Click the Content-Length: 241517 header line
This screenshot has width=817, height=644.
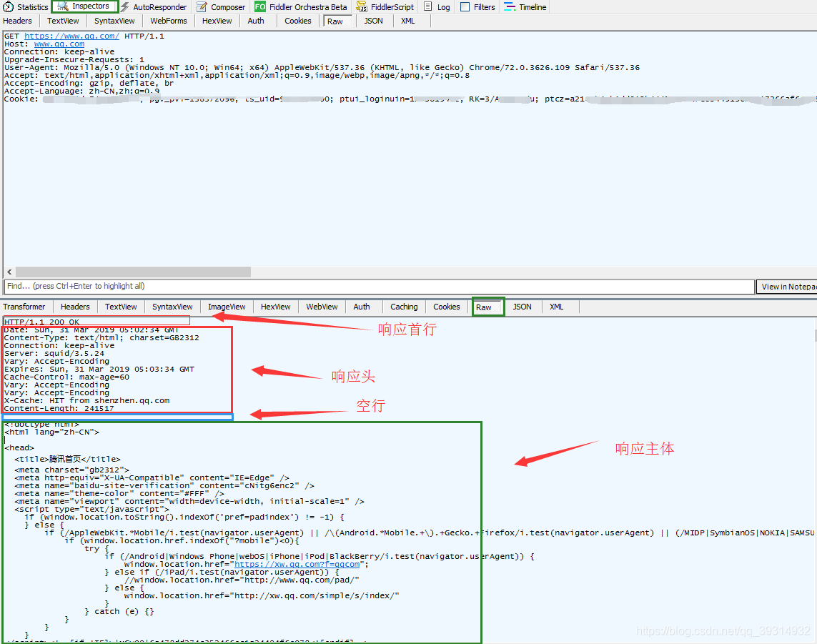point(59,409)
